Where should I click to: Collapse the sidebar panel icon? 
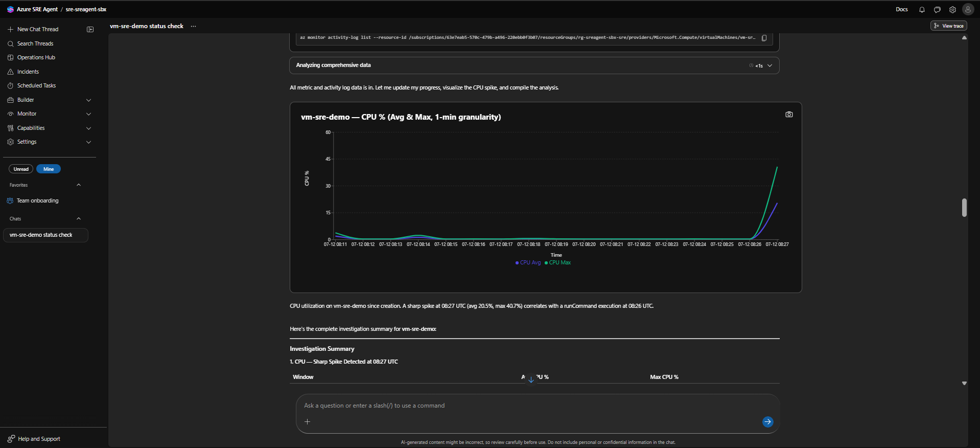90,29
